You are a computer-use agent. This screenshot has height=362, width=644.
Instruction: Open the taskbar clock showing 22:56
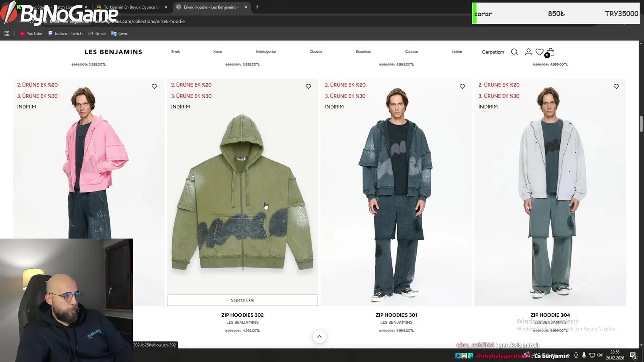coord(615,355)
